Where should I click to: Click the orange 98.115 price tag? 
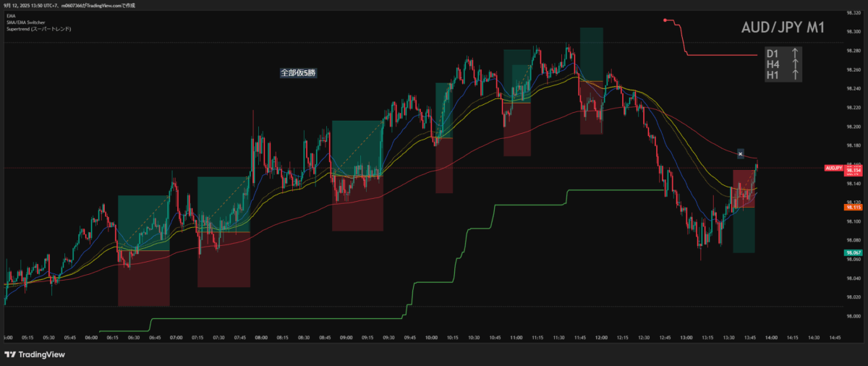pos(853,207)
